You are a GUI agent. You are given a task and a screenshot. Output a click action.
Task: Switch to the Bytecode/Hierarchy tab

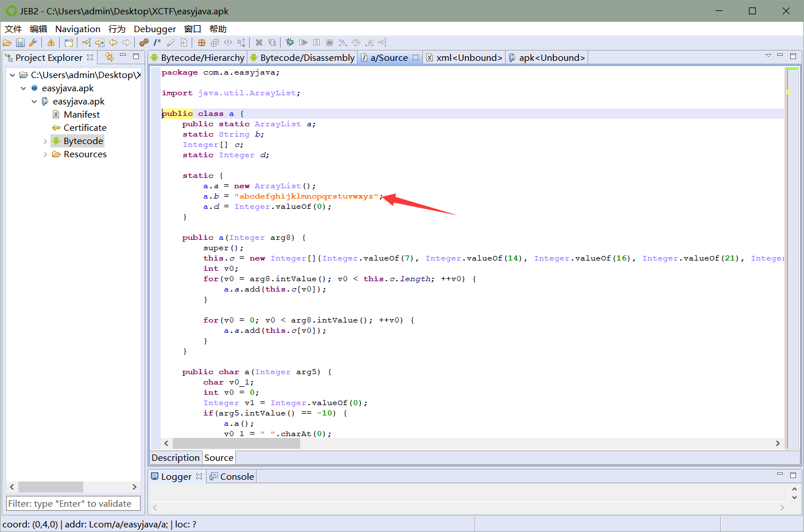[x=198, y=57]
